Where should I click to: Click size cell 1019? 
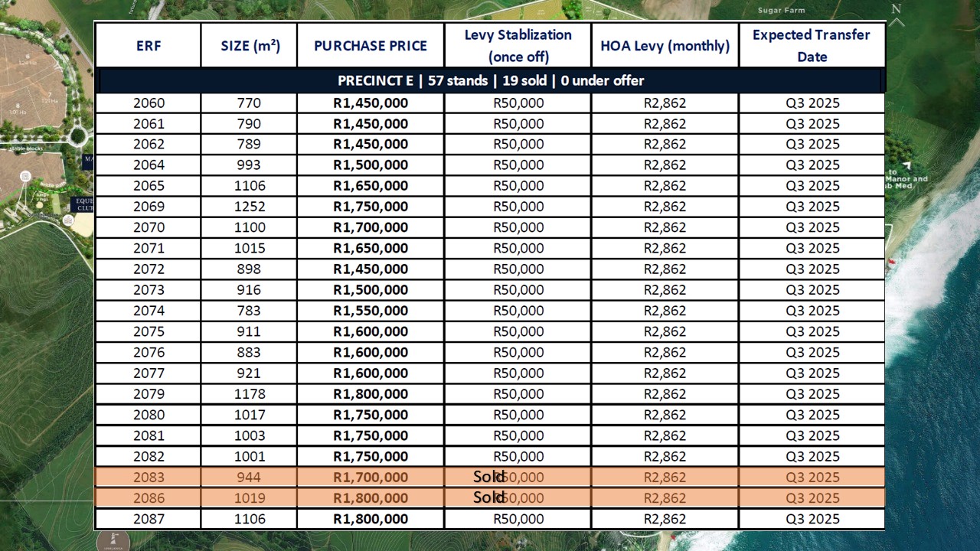[250, 497]
